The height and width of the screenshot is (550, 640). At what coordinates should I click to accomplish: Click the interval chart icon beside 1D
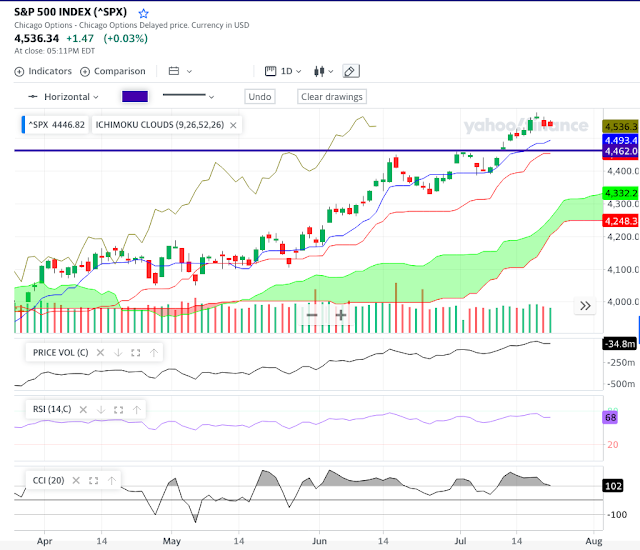coord(270,71)
